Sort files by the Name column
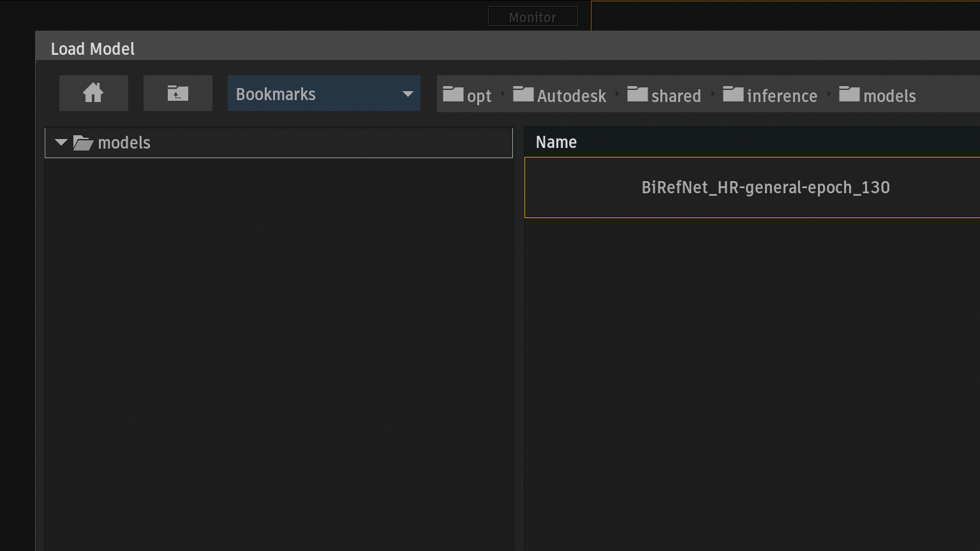This screenshot has height=551, width=980. [x=556, y=142]
